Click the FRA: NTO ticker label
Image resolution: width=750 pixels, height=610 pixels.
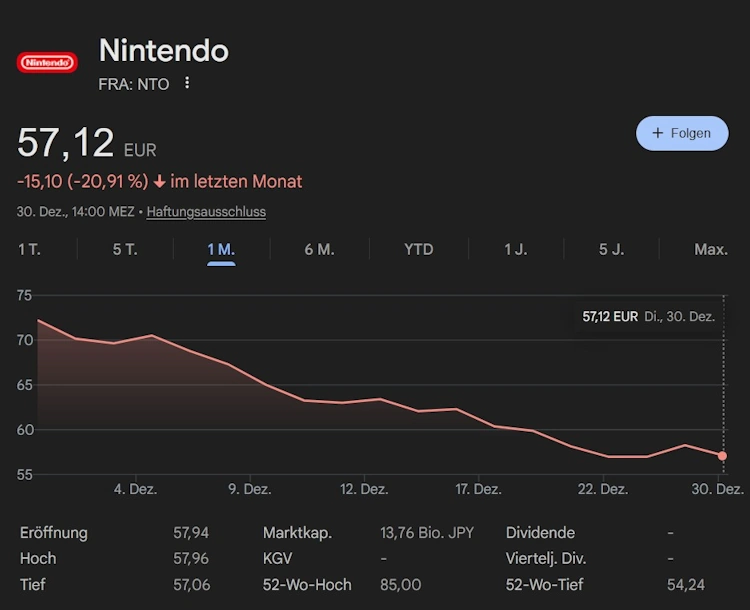[x=134, y=84]
